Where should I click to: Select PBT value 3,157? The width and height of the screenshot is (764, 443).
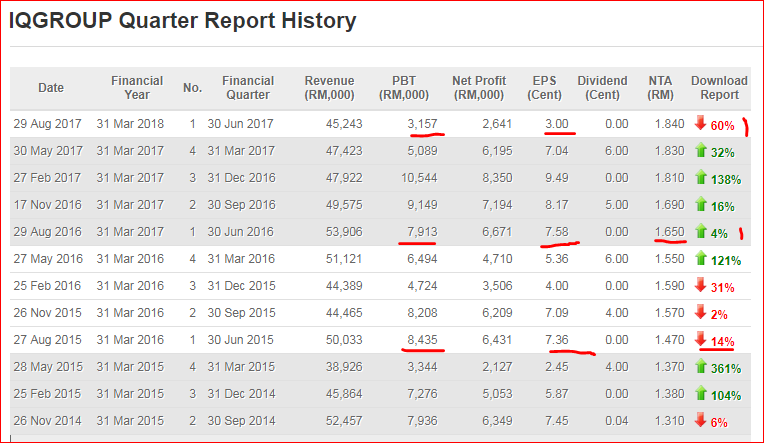pyautogui.click(x=422, y=124)
